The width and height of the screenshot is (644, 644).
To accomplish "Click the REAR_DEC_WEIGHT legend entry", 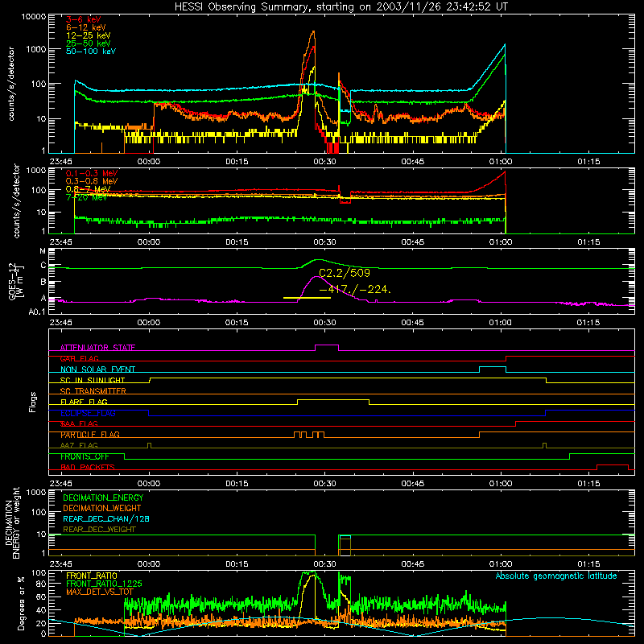I will tap(99, 530).
